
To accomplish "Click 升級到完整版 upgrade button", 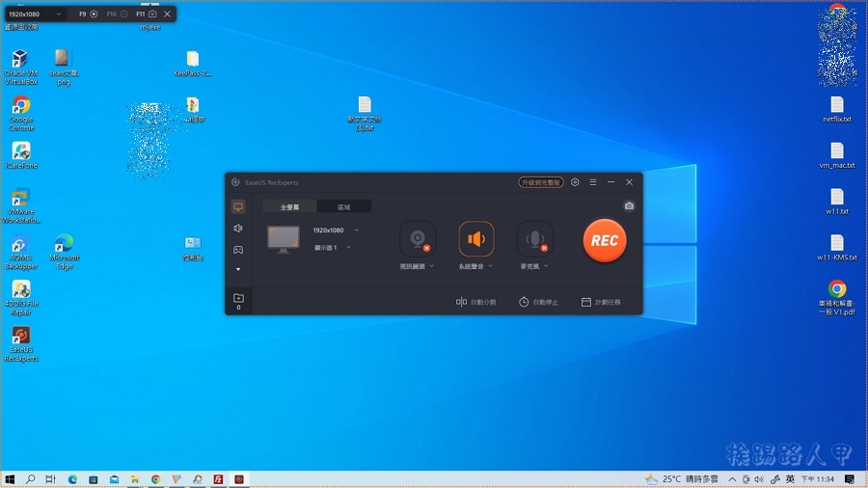I will (x=541, y=182).
